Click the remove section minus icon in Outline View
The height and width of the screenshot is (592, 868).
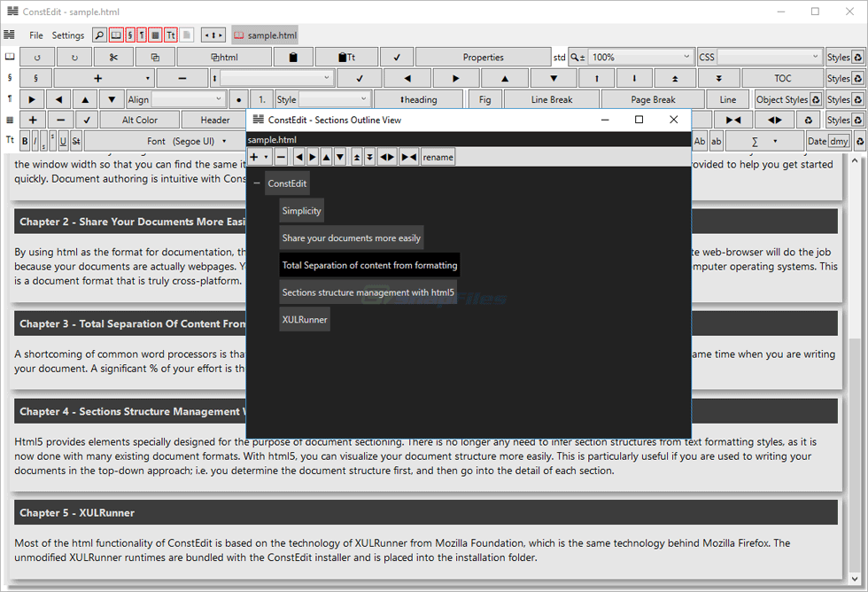[x=281, y=157]
